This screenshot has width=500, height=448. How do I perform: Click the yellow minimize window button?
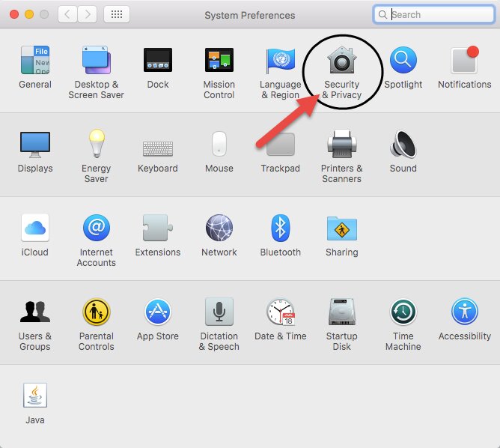29,14
